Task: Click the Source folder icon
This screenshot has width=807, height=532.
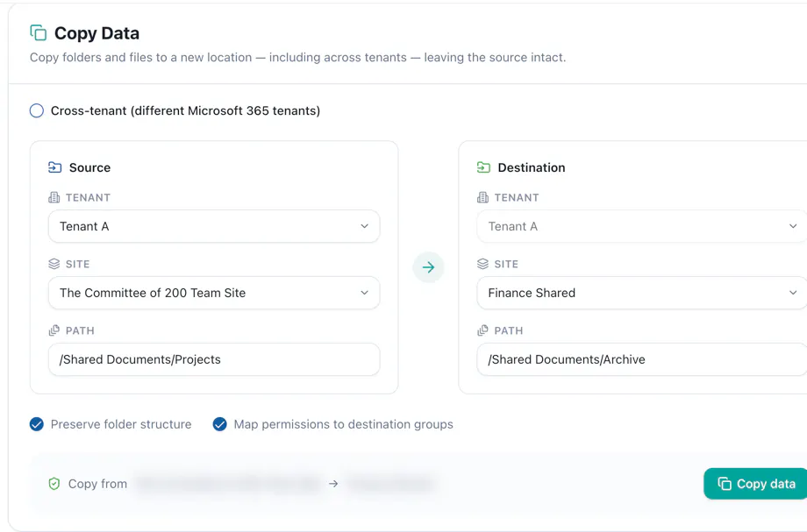Action: [54, 167]
